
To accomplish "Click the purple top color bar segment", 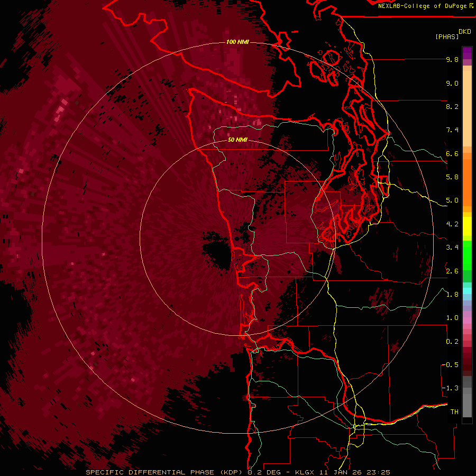I will pos(467,53).
